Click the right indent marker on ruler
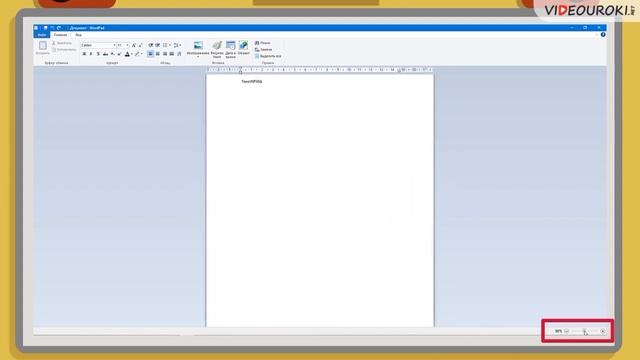 399,71
